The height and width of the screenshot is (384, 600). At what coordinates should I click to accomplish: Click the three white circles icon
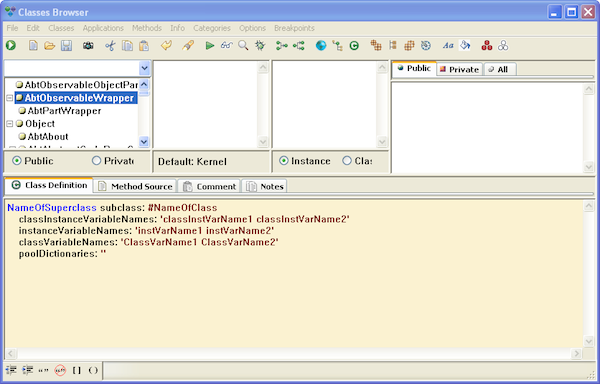tap(503, 46)
